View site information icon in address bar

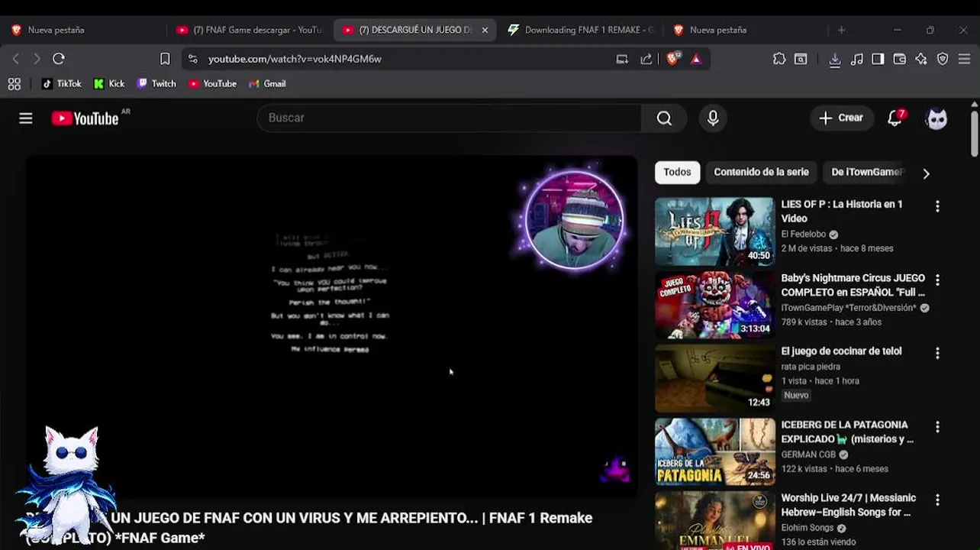[x=192, y=59]
